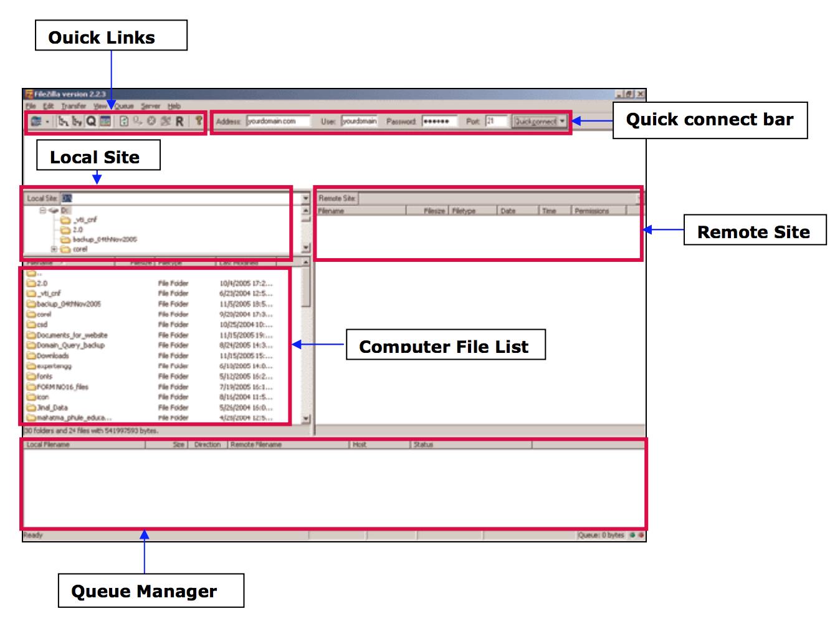Toggle the remote directory tree view icon
840x621 pixels.
click(x=77, y=121)
